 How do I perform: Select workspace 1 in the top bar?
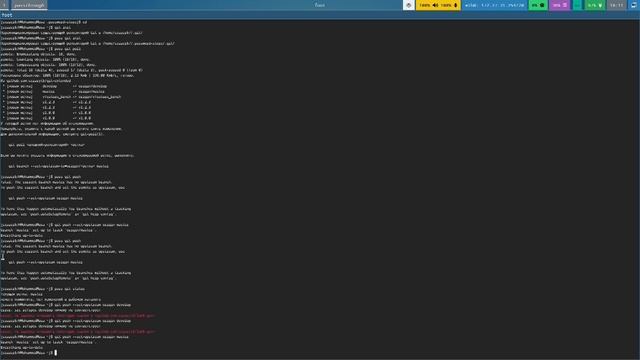[x=4, y=5]
